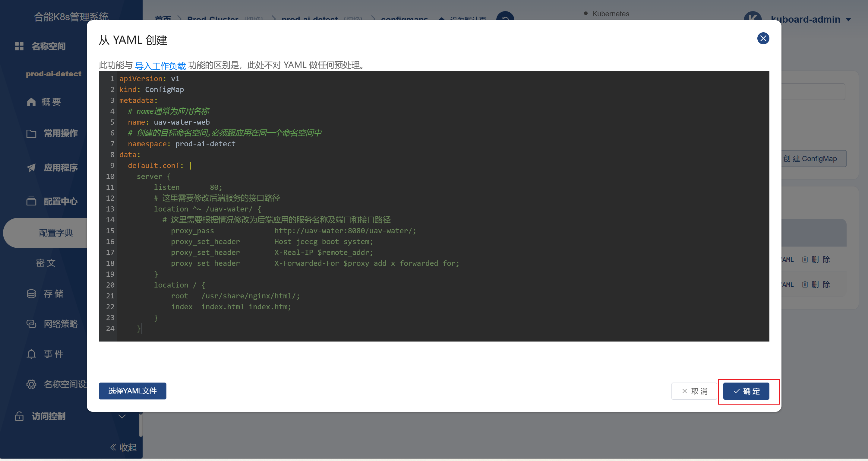
Task: Click line number 24 in gutter
Action: tap(110, 329)
